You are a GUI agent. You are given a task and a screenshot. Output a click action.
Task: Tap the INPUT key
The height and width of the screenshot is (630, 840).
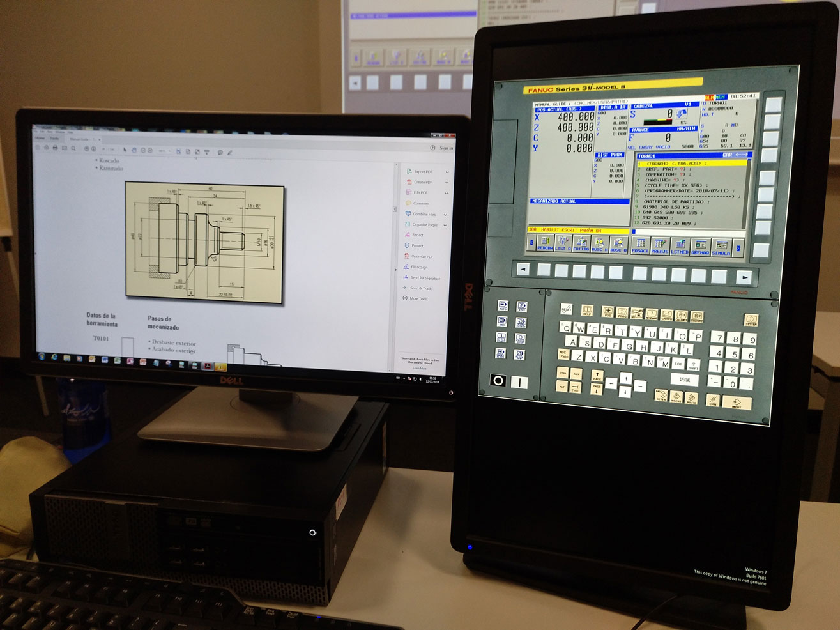coord(737,403)
